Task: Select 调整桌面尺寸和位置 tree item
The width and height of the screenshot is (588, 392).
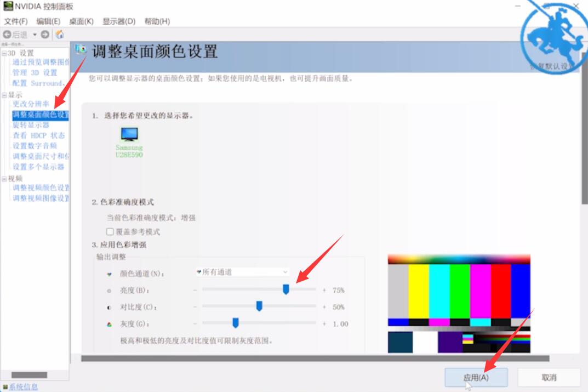Action: coord(41,156)
